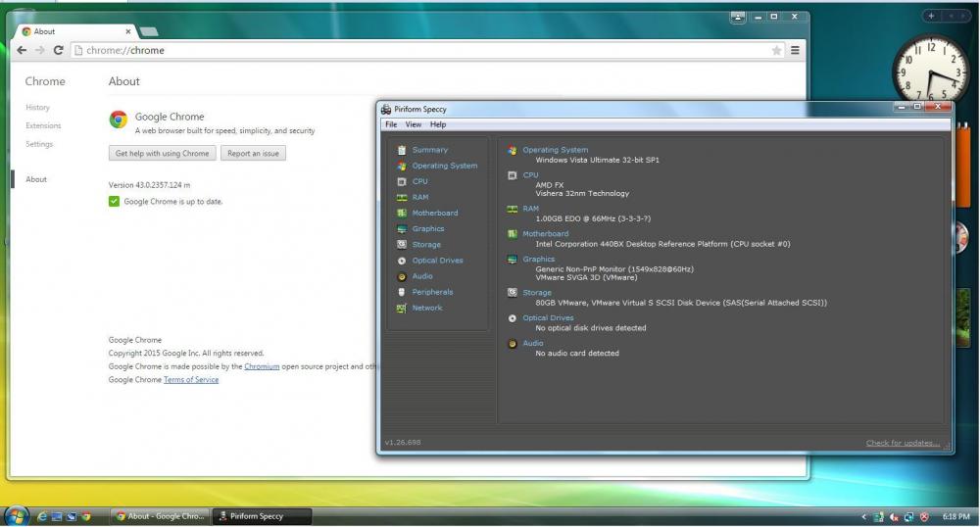The width and height of the screenshot is (980, 527).
Task: Click Chrome's reload page icon
Action: [59, 50]
